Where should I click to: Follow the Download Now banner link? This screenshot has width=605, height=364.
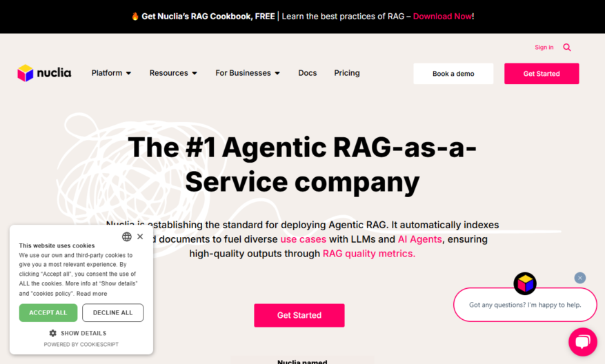(x=443, y=16)
